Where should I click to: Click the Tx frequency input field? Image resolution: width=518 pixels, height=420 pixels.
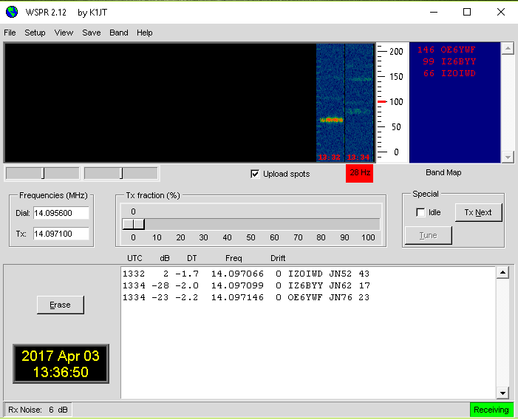61,234
